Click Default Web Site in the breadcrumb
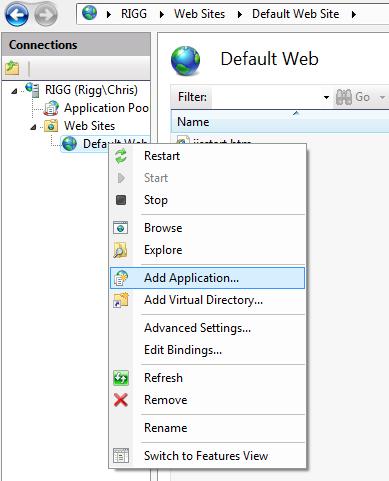The width and height of the screenshot is (389, 481). tap(295, 14)
